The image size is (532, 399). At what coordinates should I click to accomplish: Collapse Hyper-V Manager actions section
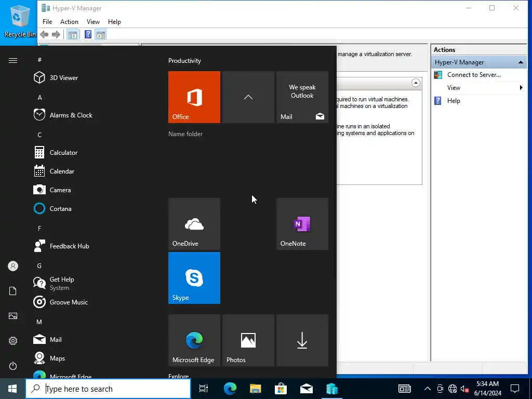pyautogui.click(x=521, y=62)
